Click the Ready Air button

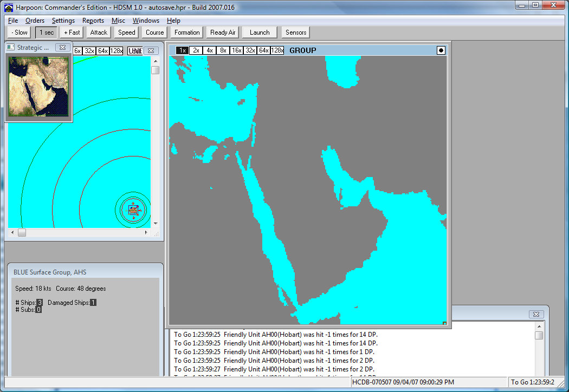click(223, 32)
